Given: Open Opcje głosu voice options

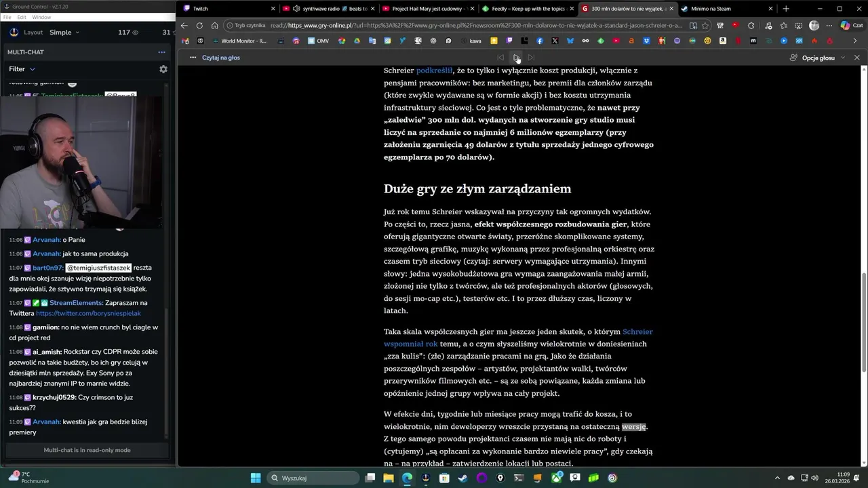Looking at the screenshot, I should tap(818, 58).
